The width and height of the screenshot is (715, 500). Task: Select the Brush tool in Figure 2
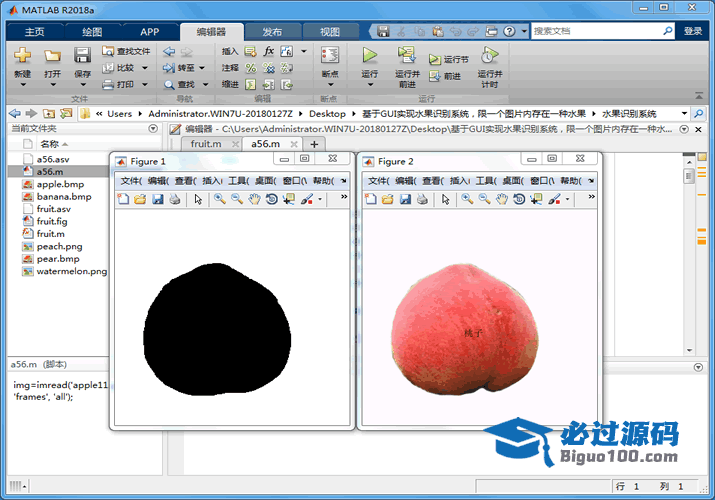pos(554,199)
